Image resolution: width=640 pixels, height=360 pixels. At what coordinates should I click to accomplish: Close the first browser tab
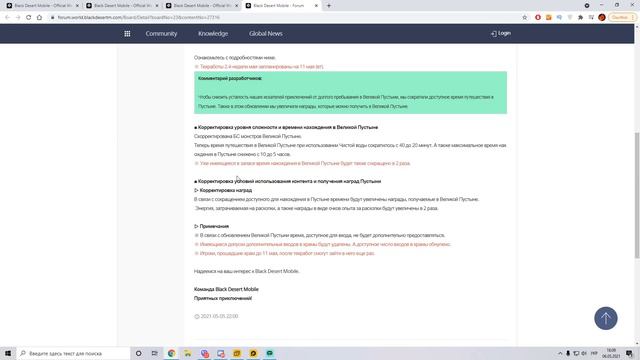[x=77, y=6]
